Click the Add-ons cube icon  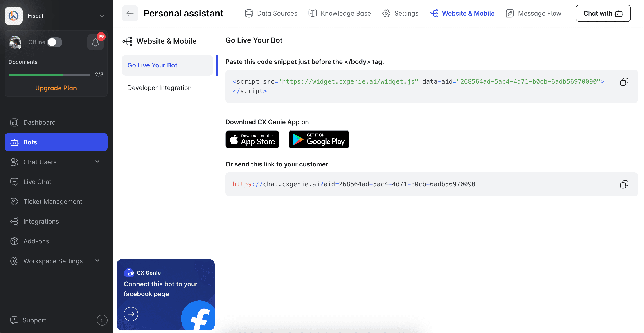point(14,241)
